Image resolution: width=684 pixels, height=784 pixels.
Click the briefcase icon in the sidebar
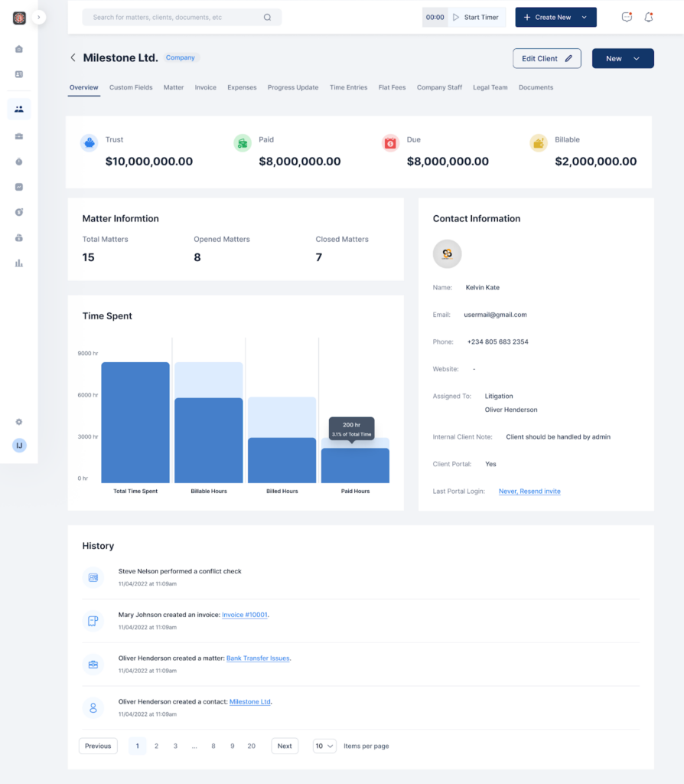[19, 136]
